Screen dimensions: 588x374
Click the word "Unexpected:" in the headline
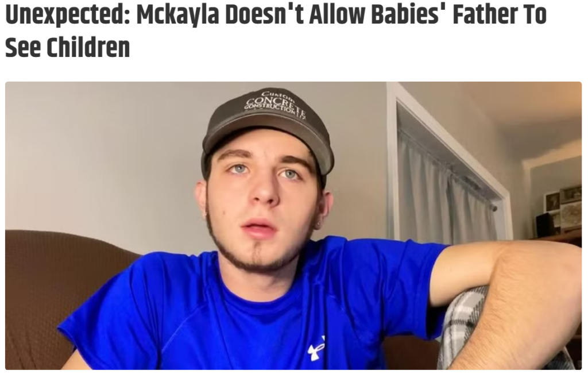point(68,14)
